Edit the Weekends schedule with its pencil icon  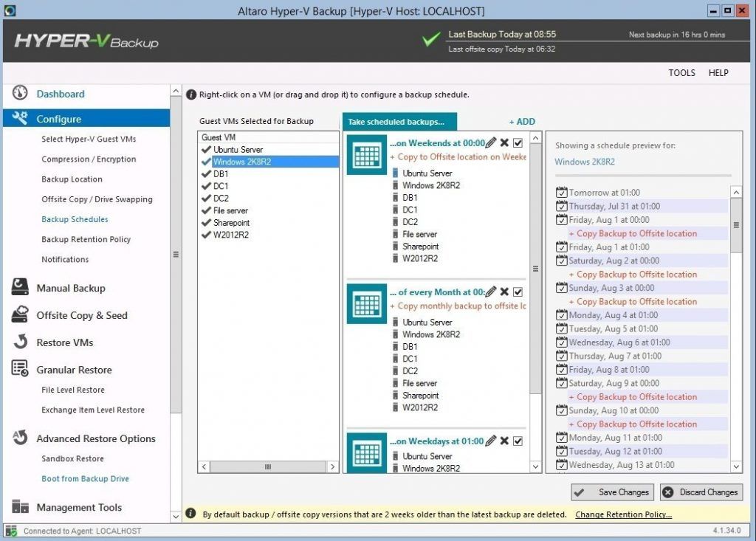tap(491, 142)
